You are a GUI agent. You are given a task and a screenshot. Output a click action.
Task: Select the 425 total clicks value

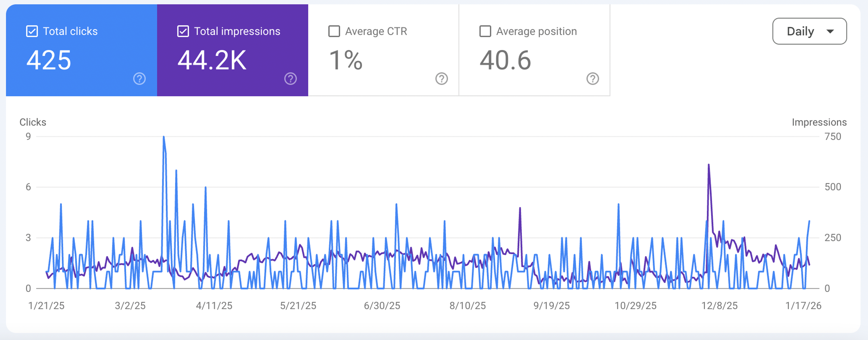tap(49, 60)
